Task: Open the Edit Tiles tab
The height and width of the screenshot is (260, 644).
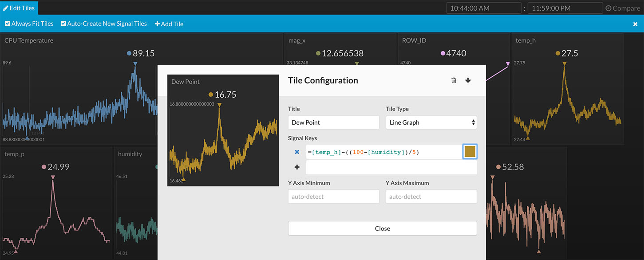Action: [19, 8]
